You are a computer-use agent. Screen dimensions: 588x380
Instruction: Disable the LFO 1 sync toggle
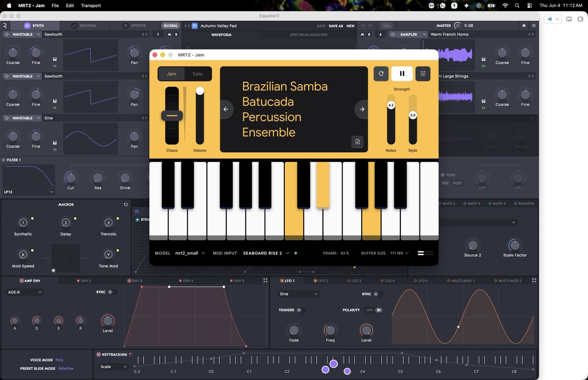pos(376,294)
